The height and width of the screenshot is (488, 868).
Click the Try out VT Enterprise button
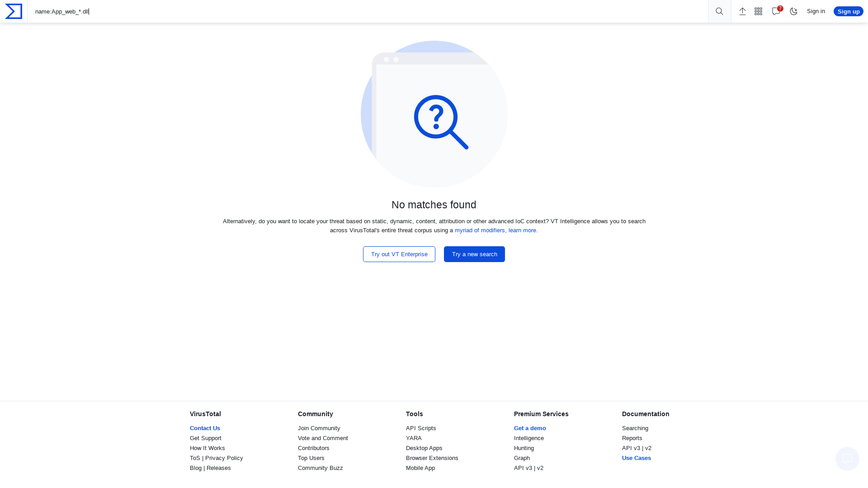399,254
